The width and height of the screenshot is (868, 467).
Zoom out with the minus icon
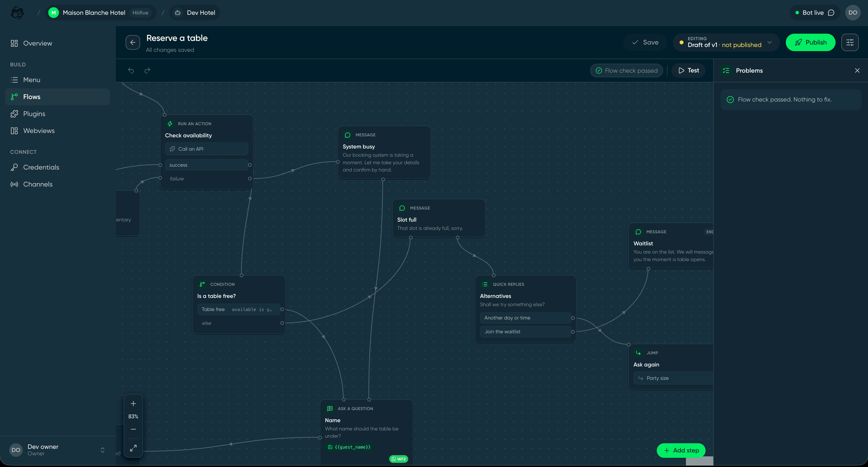tap(133, 429)
